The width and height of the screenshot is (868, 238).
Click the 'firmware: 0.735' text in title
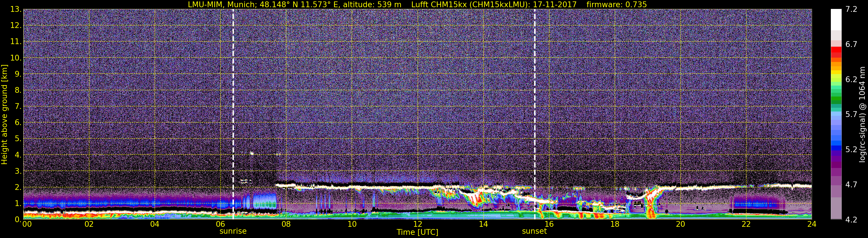[x=616, y=4]
